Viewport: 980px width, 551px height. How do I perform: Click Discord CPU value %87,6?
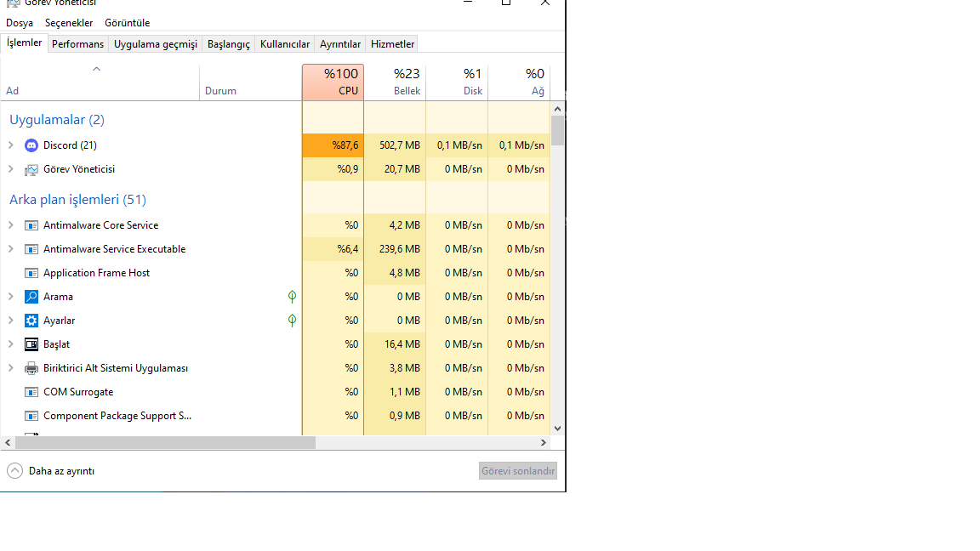tap(345, 145)
